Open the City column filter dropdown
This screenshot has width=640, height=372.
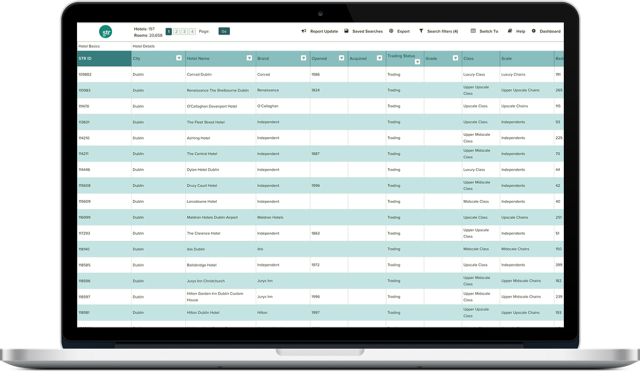click(x=179, y=58)
